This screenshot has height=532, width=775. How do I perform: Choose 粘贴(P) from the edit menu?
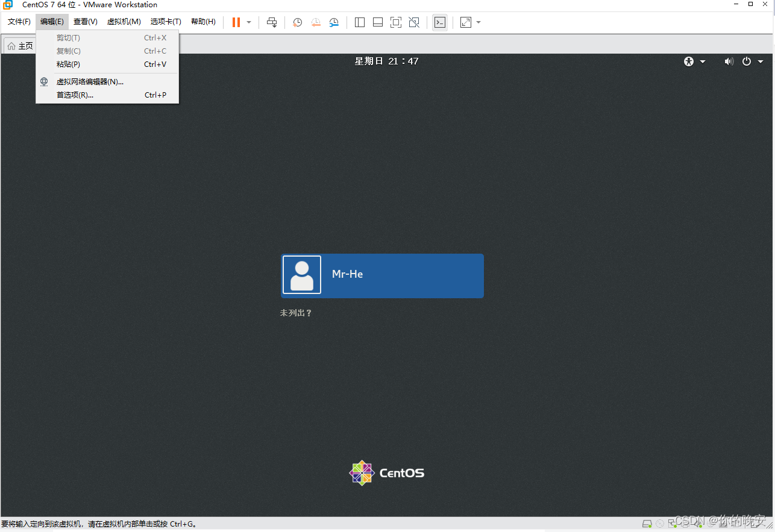point(107,64)
